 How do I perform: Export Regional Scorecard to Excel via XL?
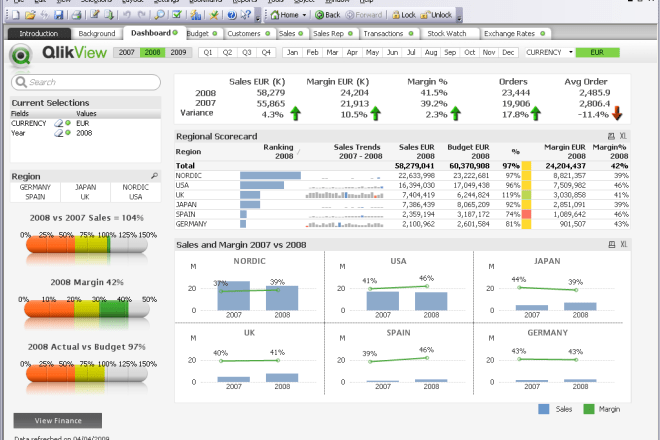(623, 136)
